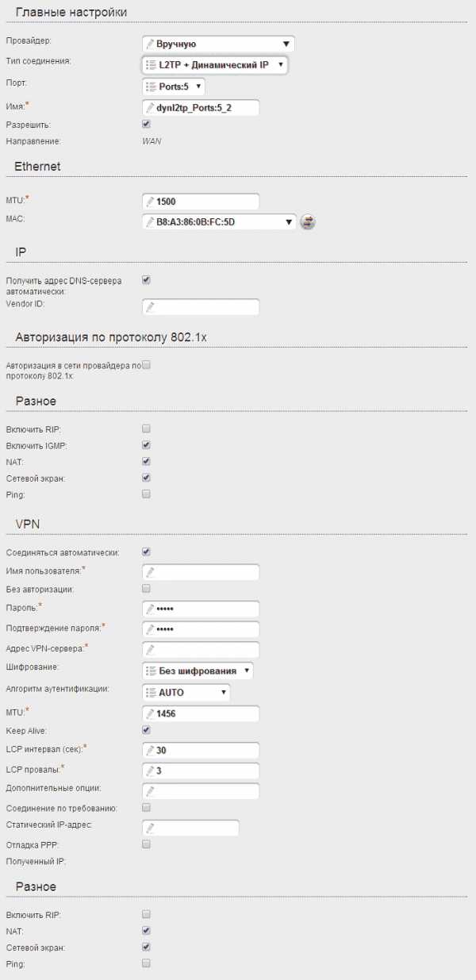
Task: Toggle the Keep Alive checkbox
Action: [x=146, y=729]
